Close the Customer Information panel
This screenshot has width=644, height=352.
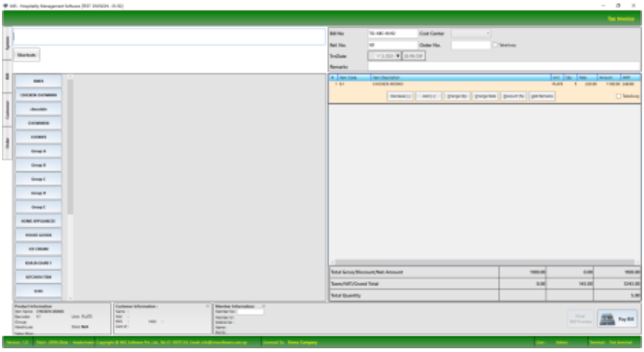pos(208,306)
